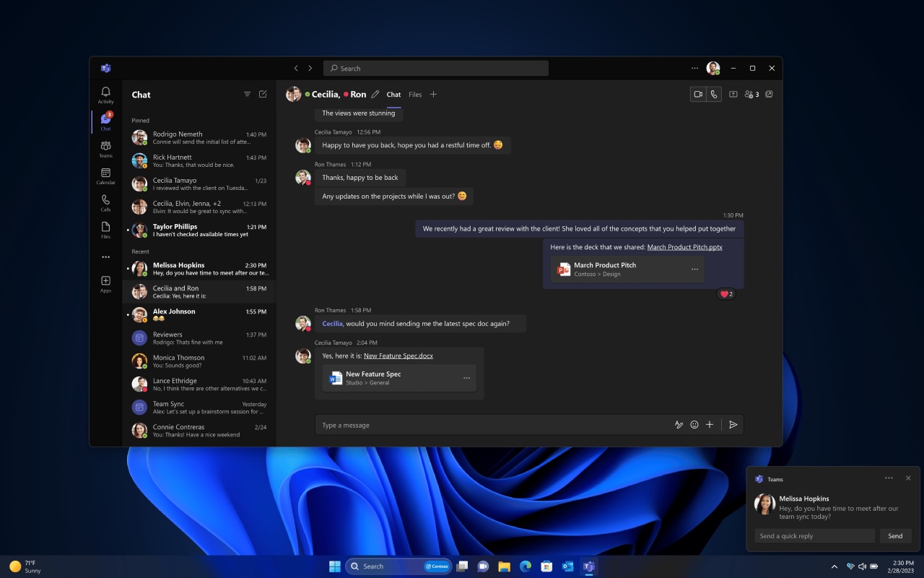The height and width of the screenshot is (578, 924).
Task: Open the message formatting options
Action: (x=679, y=425)
